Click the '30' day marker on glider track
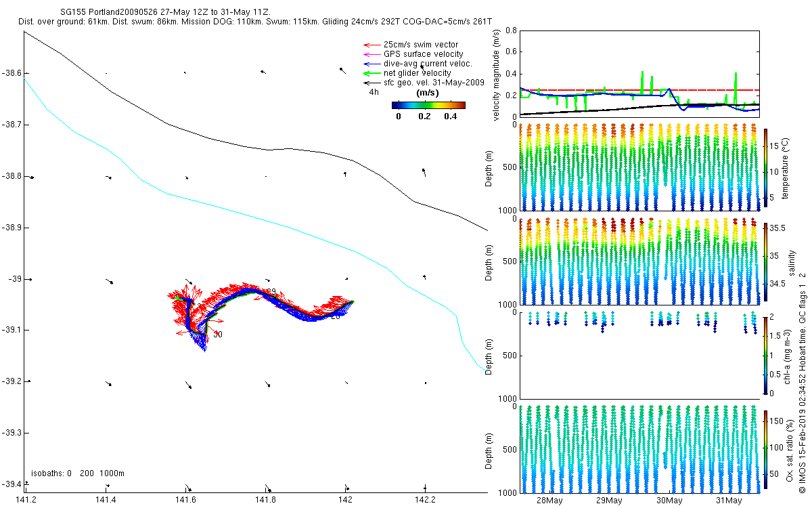 click(x=217, y=334)
